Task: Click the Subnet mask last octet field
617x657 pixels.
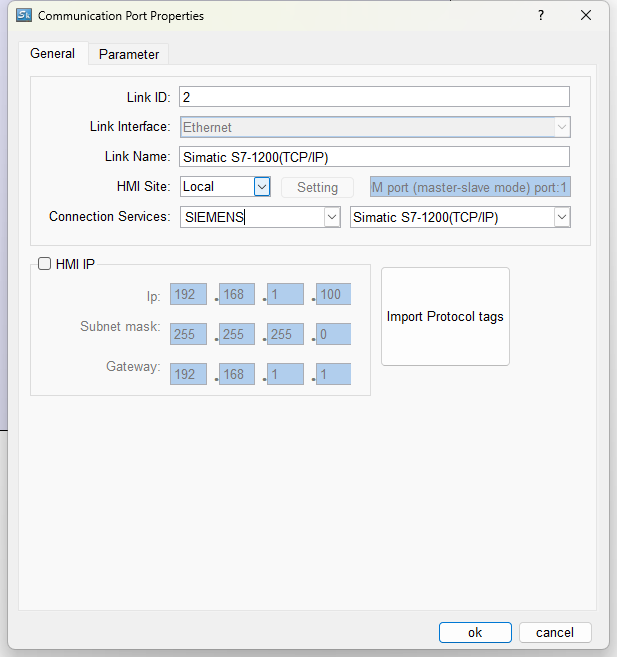Action: pyautogui.click(x=333, y=334)
